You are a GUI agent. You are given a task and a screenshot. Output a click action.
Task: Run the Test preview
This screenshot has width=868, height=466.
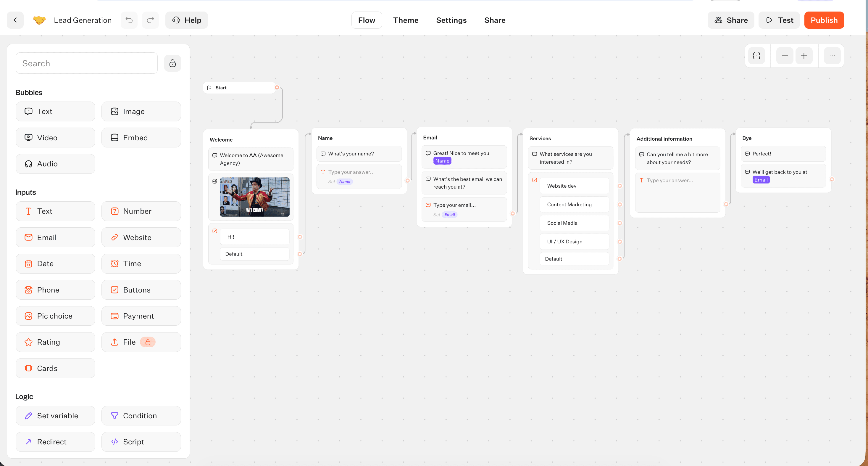point(779,20)
